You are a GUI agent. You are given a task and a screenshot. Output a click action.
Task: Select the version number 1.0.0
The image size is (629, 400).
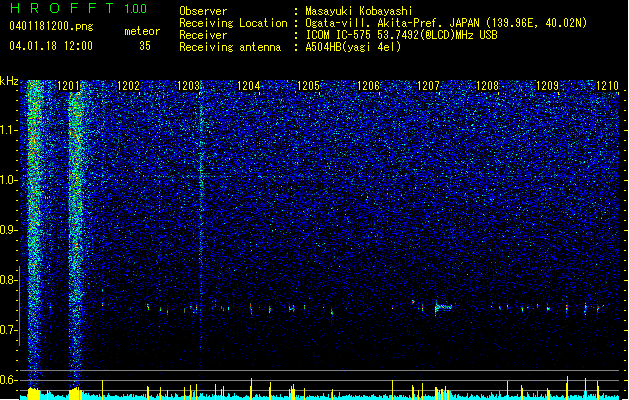click(136, 9)
